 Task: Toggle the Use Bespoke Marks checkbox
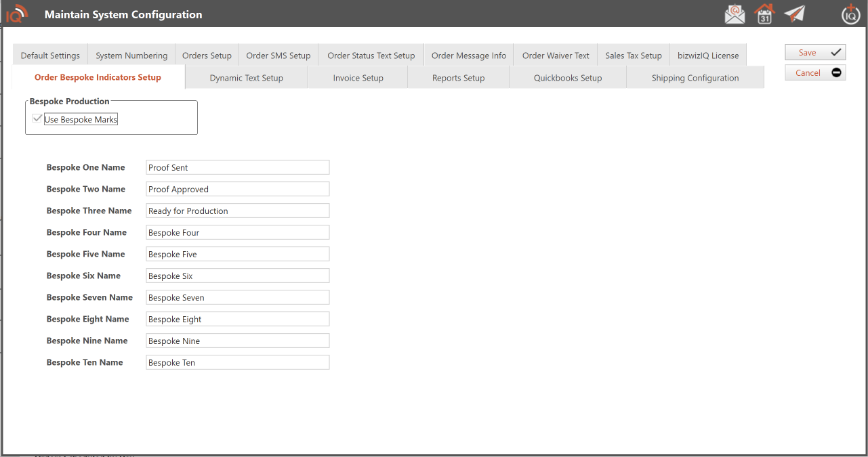(38, 119)
